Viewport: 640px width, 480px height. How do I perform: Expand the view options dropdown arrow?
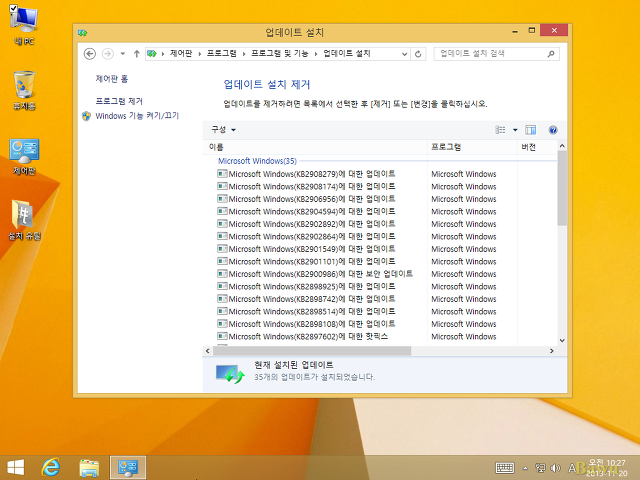click(515, 130)
